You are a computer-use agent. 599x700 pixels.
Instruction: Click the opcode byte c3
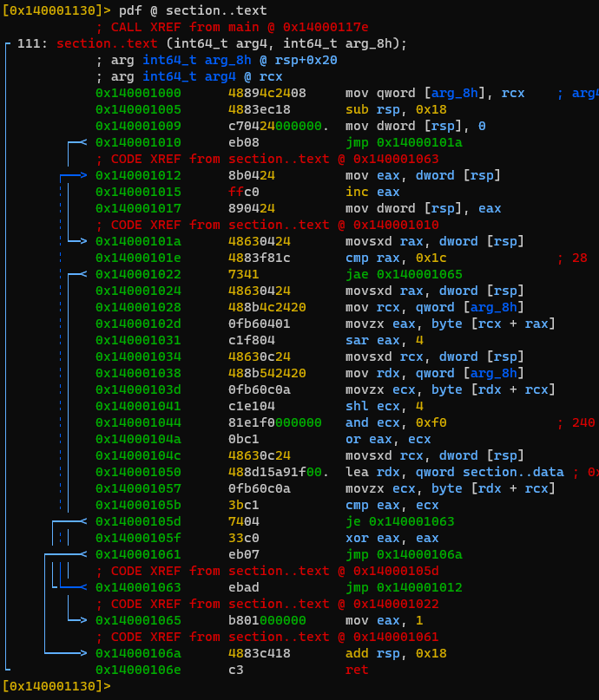point(236,670)
